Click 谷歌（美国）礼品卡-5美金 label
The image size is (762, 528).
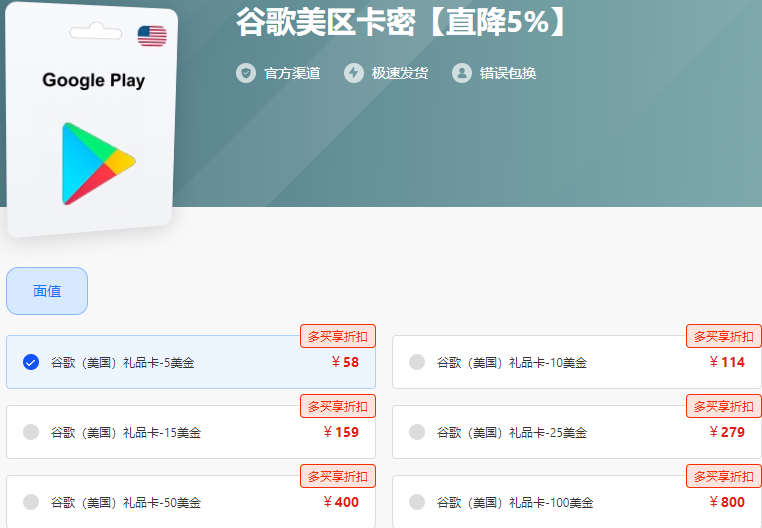point(122,363)
